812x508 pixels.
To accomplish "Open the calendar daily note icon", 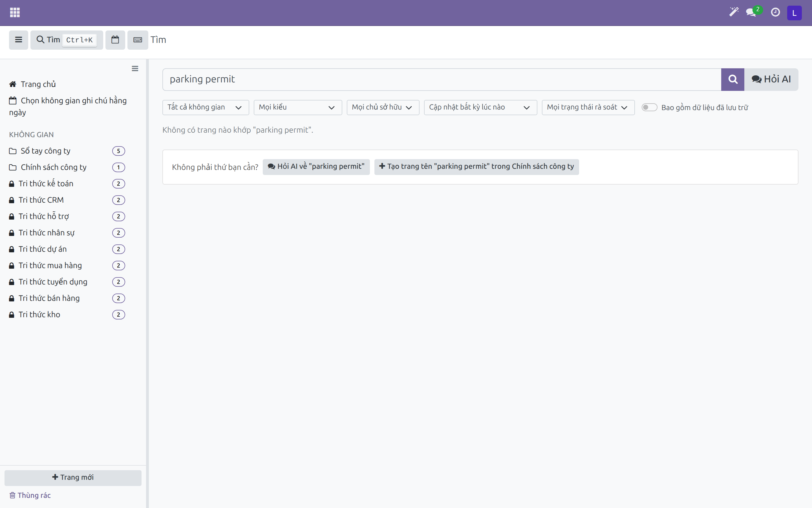I will [x=115, y=40].
